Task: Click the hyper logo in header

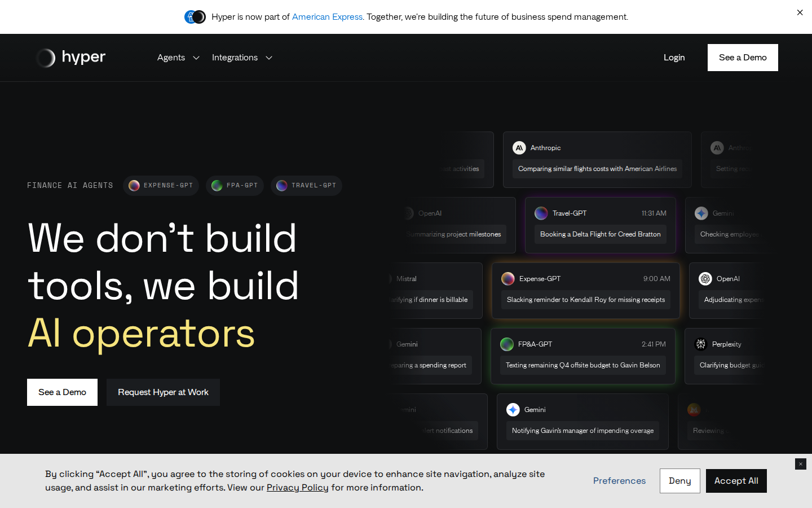Action: (x=70, y=58)
